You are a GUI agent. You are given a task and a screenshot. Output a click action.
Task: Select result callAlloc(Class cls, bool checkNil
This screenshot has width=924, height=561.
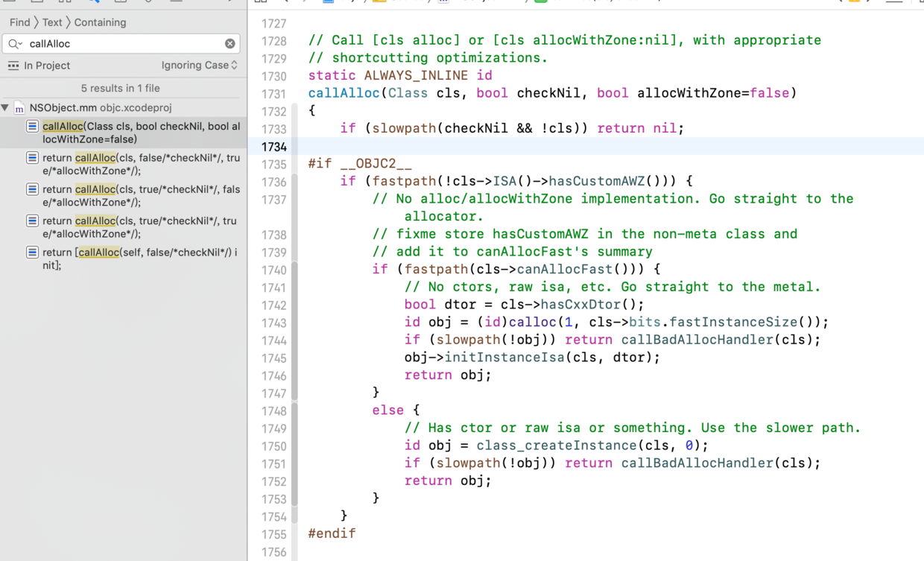[x=123, y=133]
